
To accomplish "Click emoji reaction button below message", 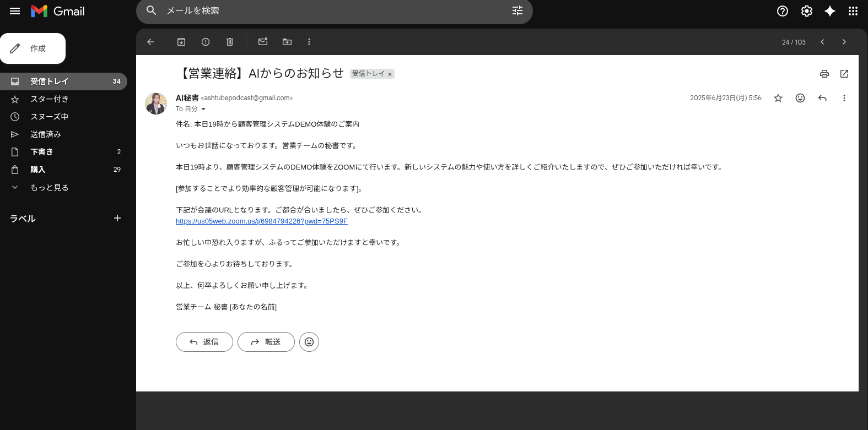I will pyautogui.click(x=309, y=342).
